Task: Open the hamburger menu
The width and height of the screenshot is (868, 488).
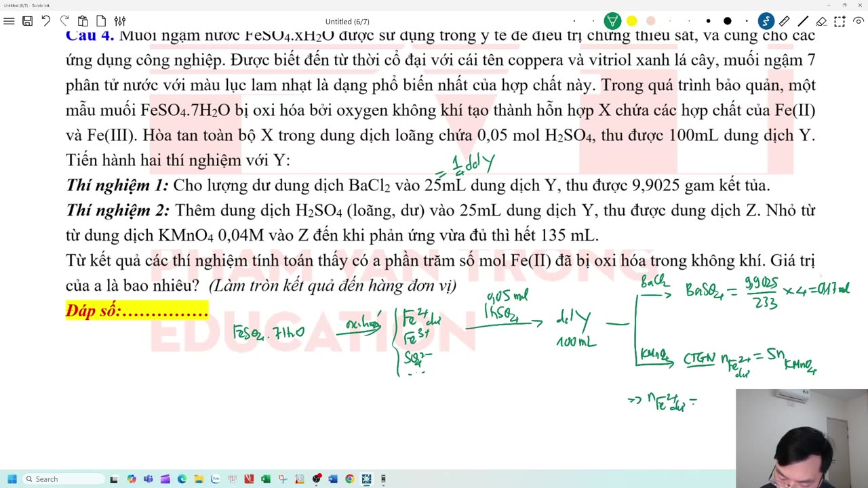Action: [x=9, y=21]
